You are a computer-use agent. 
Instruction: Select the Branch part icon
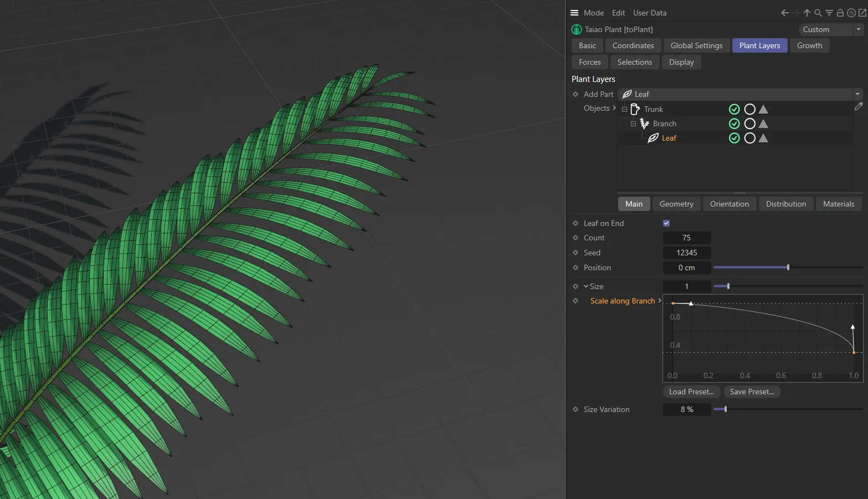[644, 124]
